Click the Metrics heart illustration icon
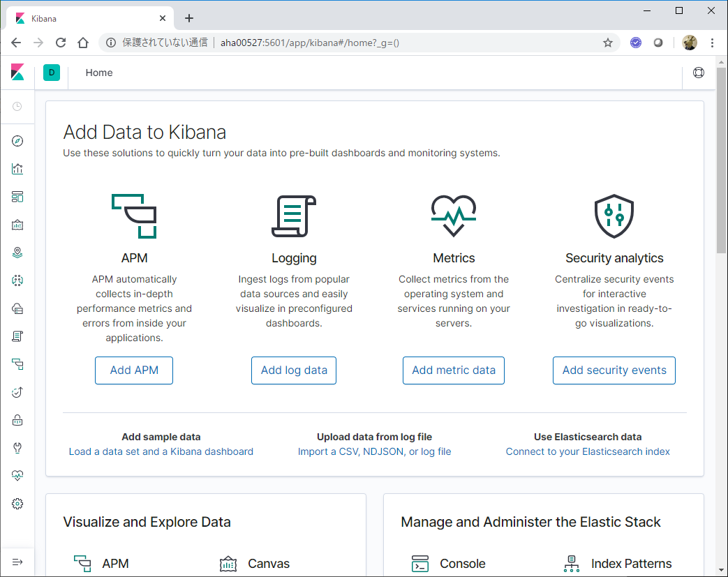Screen dimensions: 728x577 coord(454,216)
